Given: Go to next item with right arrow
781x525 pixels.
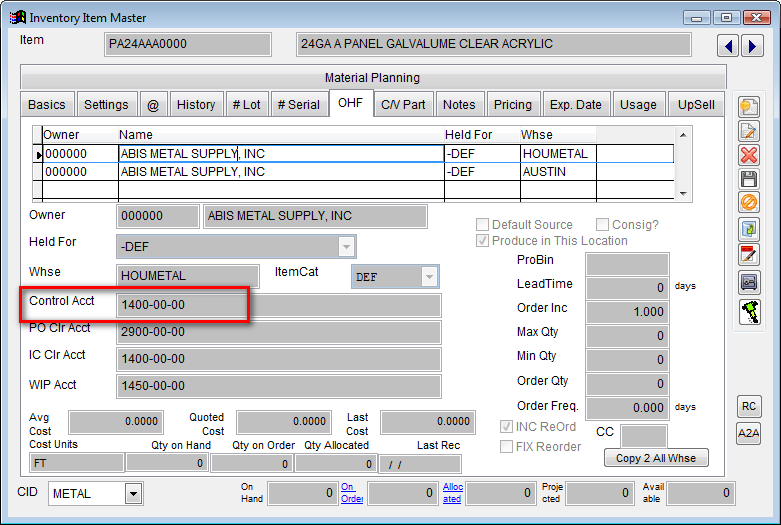Looking at the screenshot, I should point(751,46).
